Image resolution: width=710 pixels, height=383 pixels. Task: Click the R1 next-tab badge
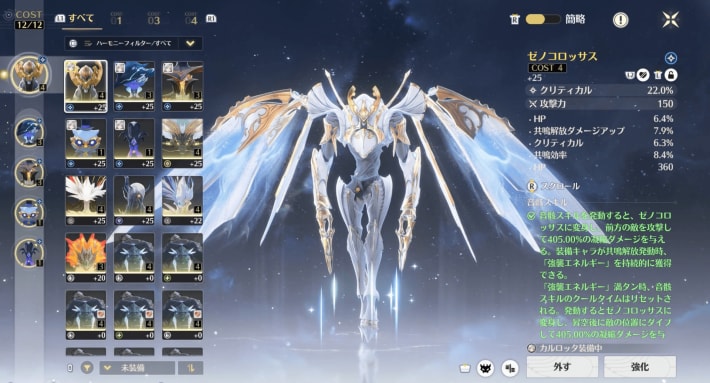click(211, 19)
